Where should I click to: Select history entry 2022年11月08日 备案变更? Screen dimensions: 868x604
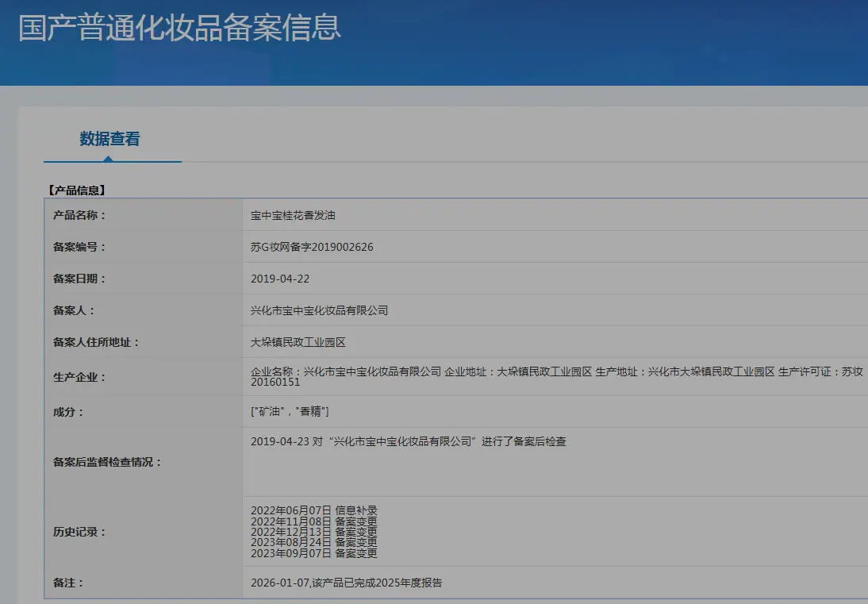(x=314, y=521)
